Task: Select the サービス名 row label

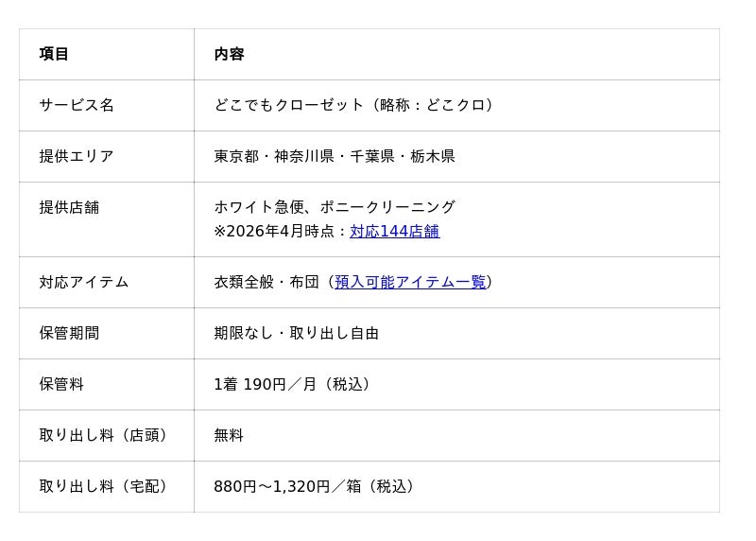Action: point(77,105)
